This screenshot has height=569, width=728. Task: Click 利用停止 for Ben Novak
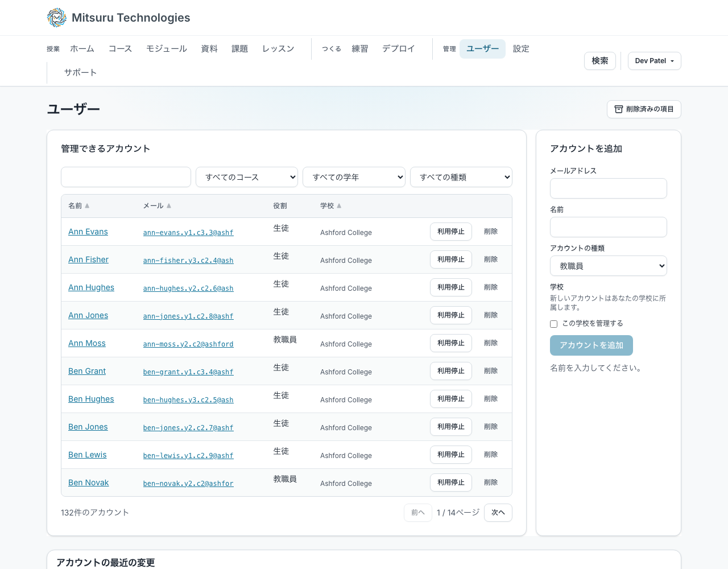point(451,483)
